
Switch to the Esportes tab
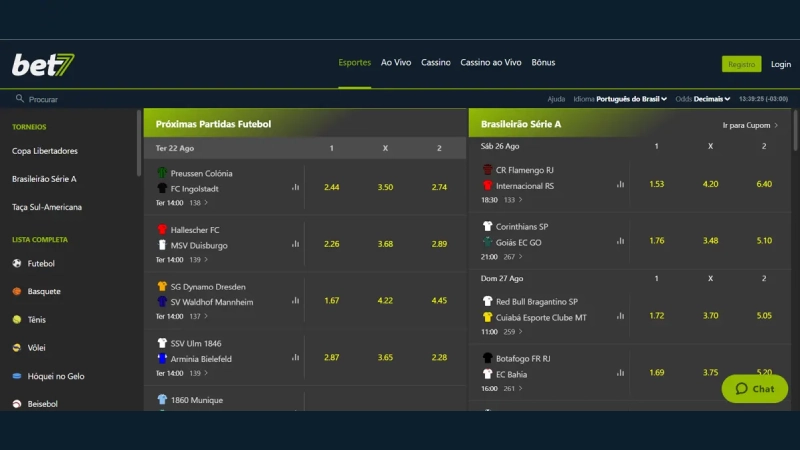tap(355, 62)
